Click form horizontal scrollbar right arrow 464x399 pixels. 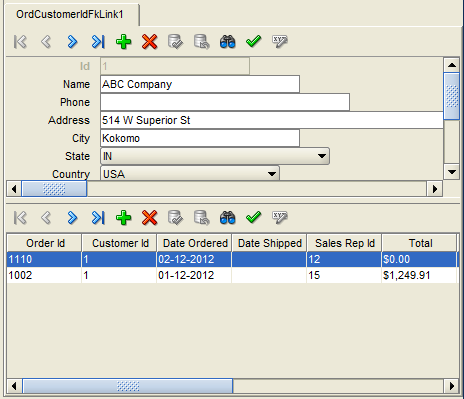435,189
